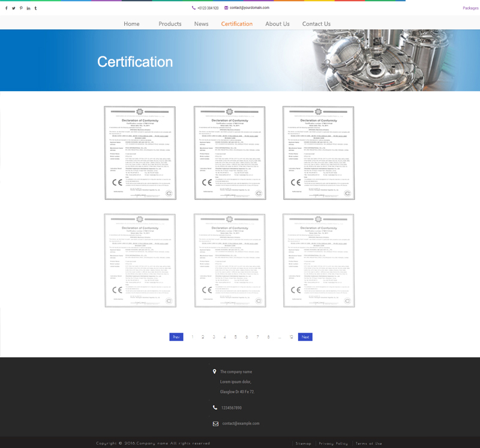The width and height of the screenshot is (480, 448).
Task: Click the footer location pin icon
Action: point(215,372)
